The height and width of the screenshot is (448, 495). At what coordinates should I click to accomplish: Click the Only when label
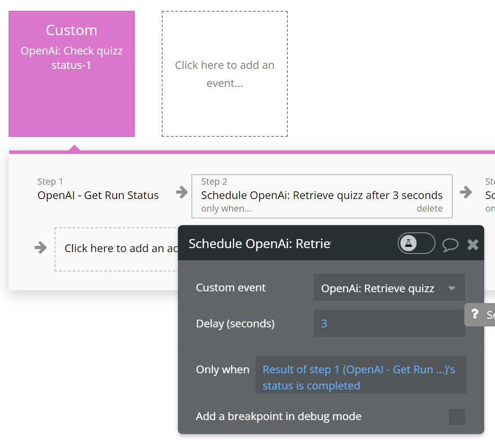tap(223, 370)
